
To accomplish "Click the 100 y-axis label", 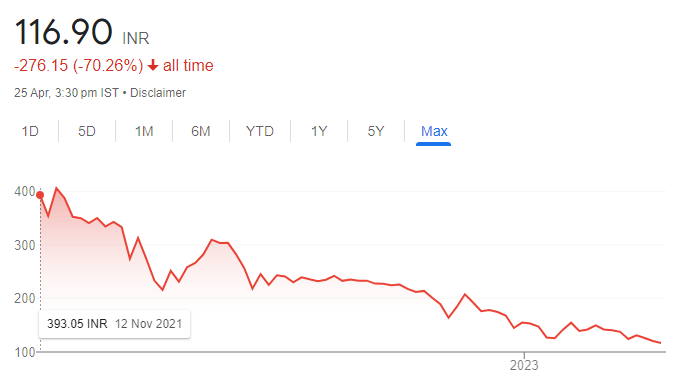I will click(x=25, y=352).
